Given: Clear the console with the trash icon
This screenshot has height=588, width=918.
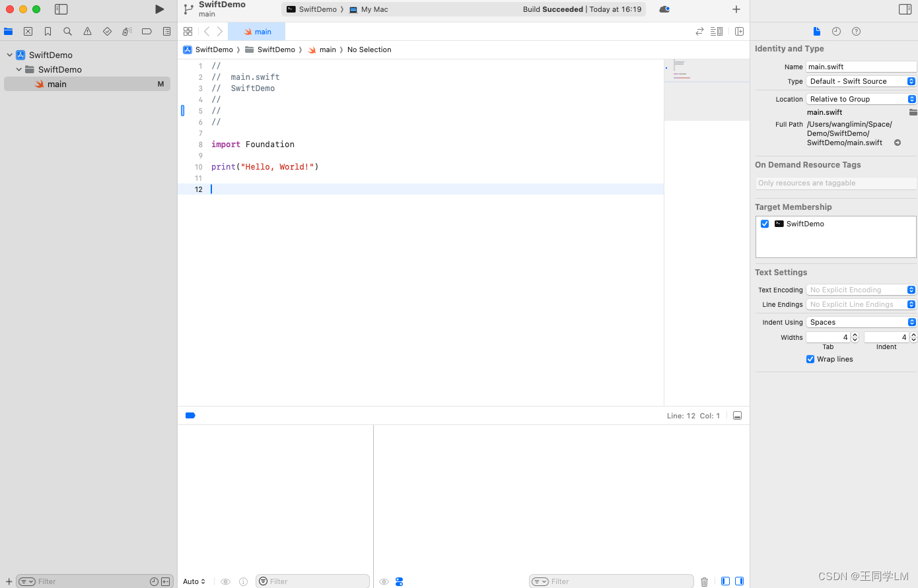Looking at the screenshot, I should tap(704, 581).
